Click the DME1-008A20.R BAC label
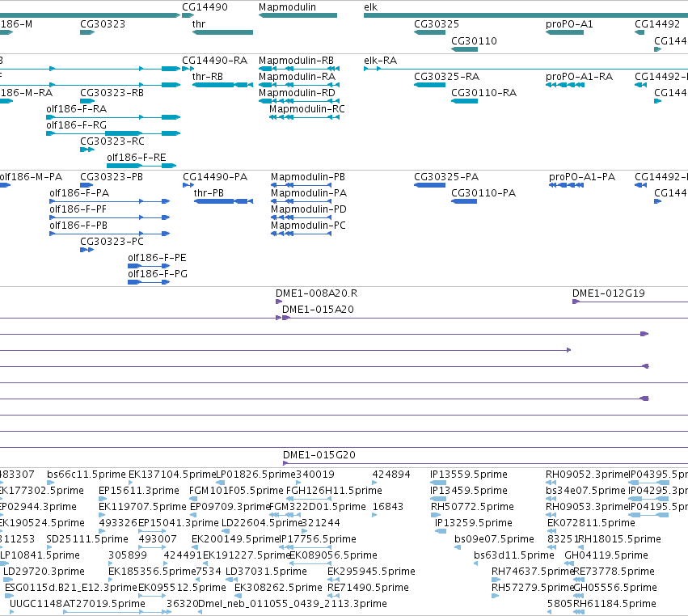The height and width of the screenshot is (616, 688). (316, 293)
